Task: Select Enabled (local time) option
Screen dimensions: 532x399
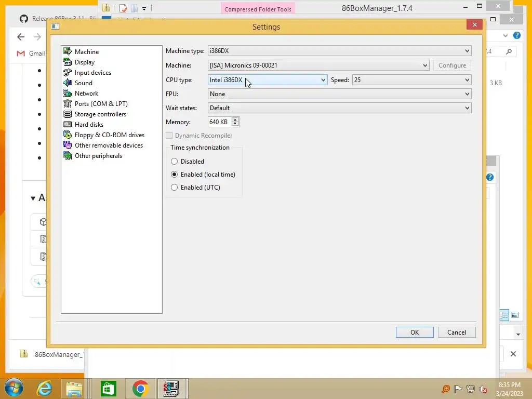Action: (x=174, y=175)
